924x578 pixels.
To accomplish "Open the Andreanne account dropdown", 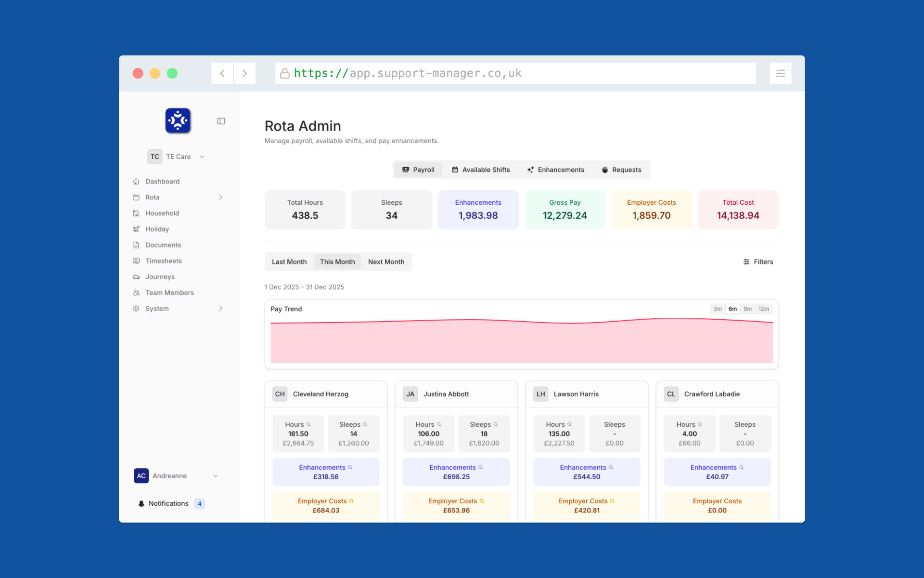I will tap(215, 475).
